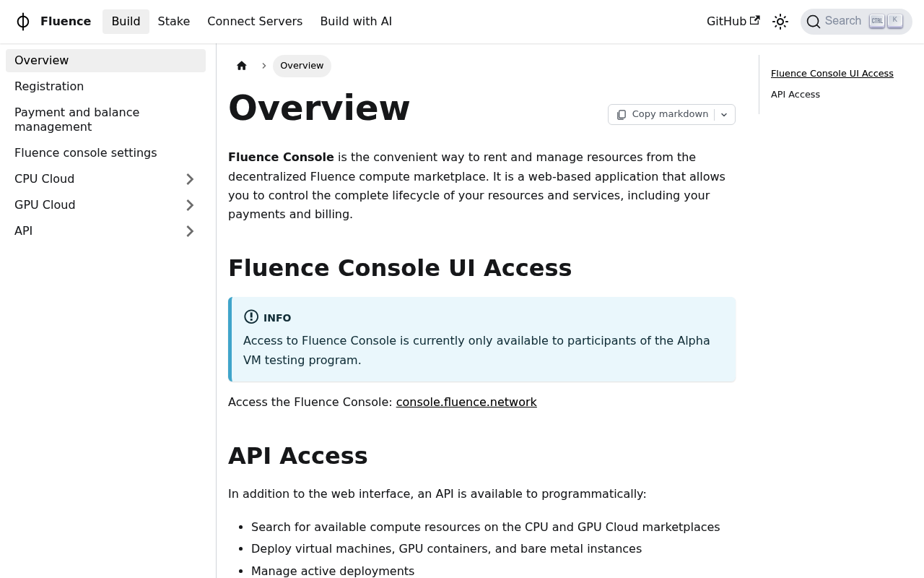924x578 pixels.
Task: Click bold 'Fluence Console' intro text
Action: tap(281, 158)
